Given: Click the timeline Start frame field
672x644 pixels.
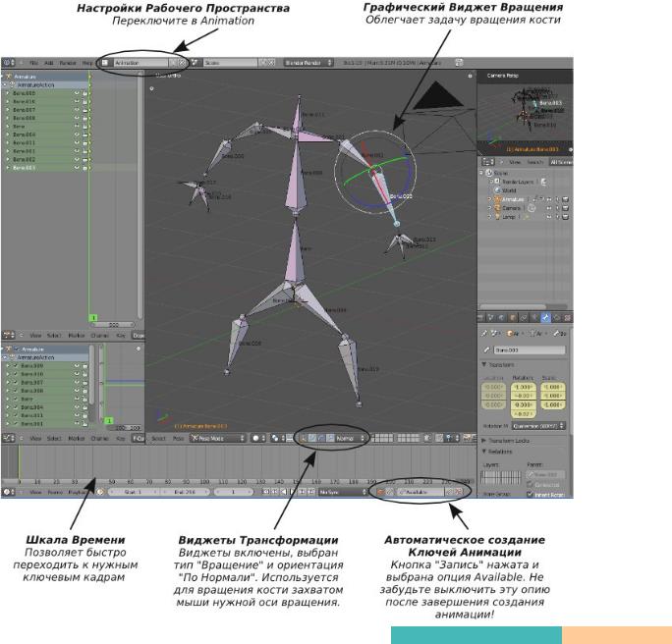Looking at the screenshot, I should [133, 492].
